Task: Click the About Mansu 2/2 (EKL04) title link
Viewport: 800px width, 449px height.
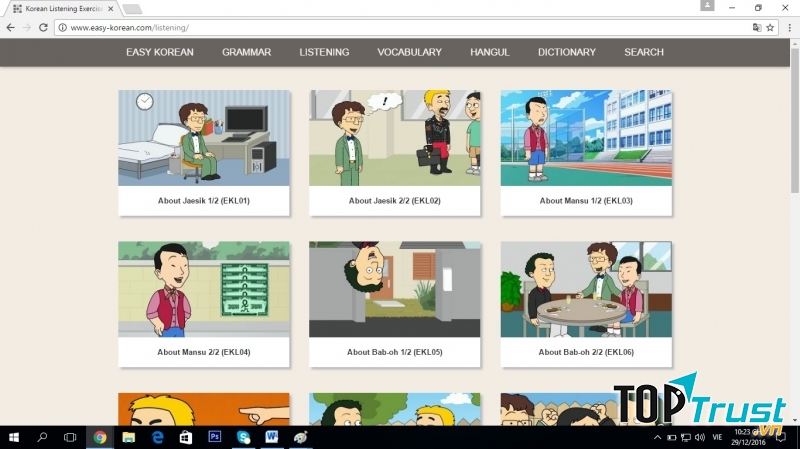Action: (x=204, y=352)
